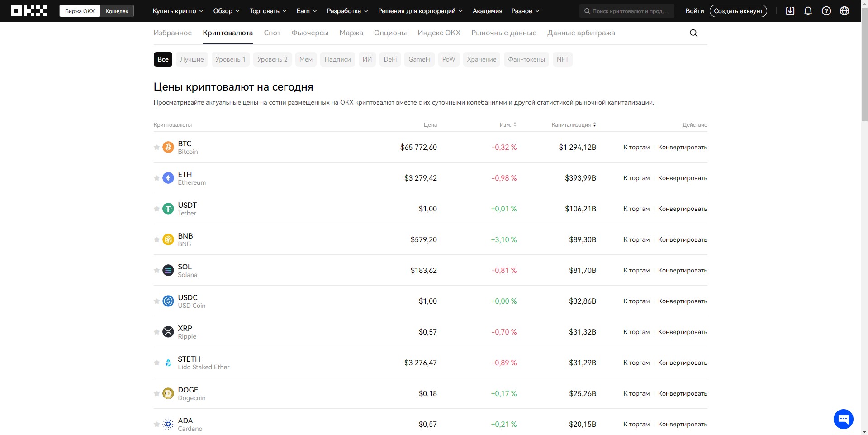Expand the Купить крипто menu

pos(178,11)
